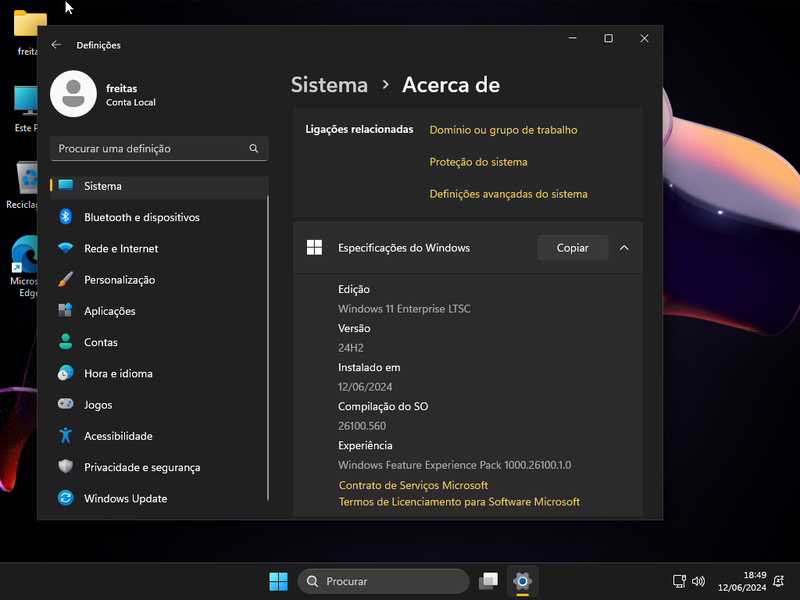Open Domínio ou grupo de trabalho link
The image size is (800, 600).
click(x=503, y=130)
